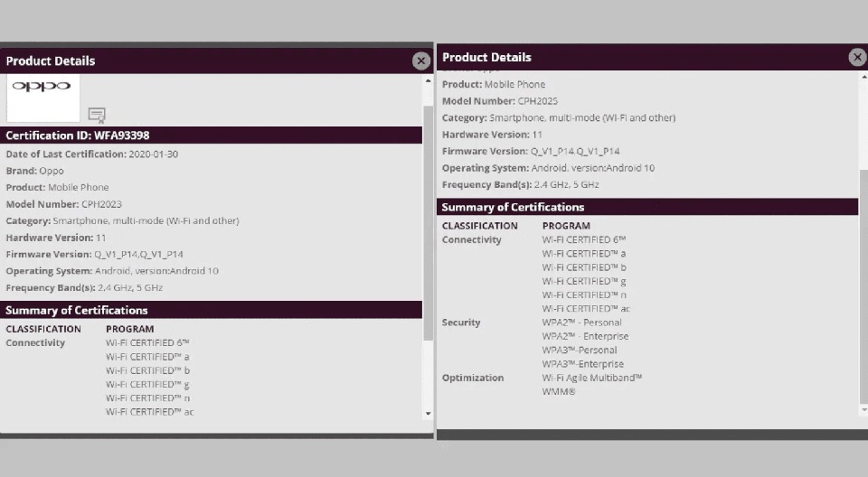Click WPA2 - Enterprise entry
Screen dimensions: 868x477
point(585,336)
